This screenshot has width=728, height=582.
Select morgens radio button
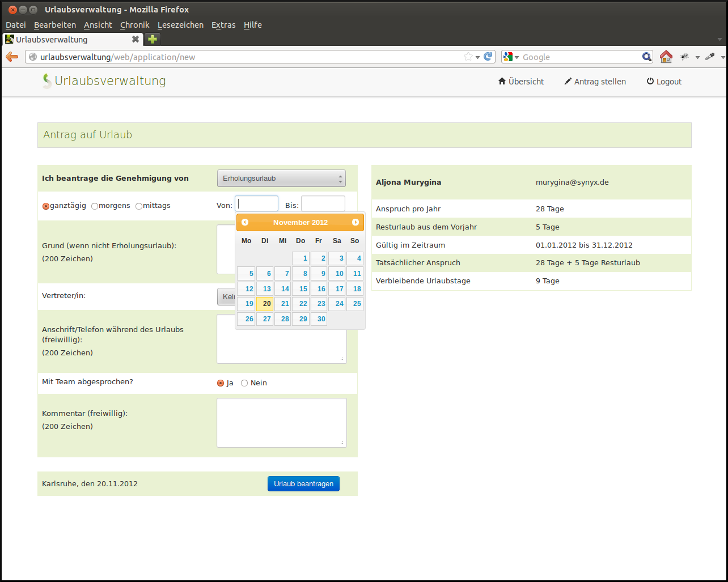[95, 206]
